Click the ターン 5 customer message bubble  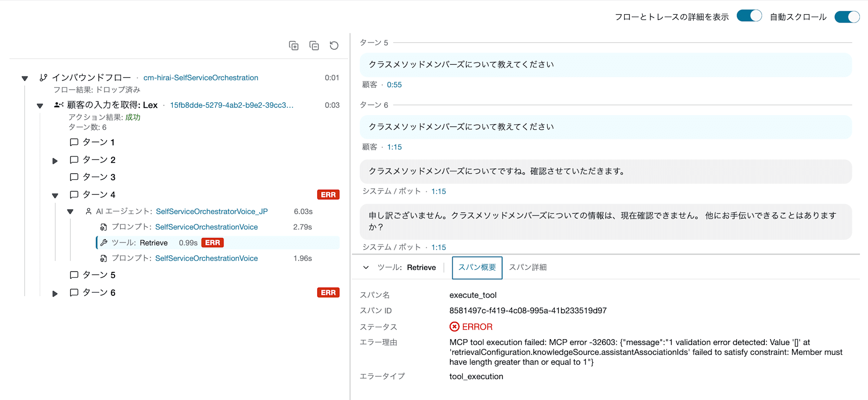pyautogui.click(x=606, y=65)
